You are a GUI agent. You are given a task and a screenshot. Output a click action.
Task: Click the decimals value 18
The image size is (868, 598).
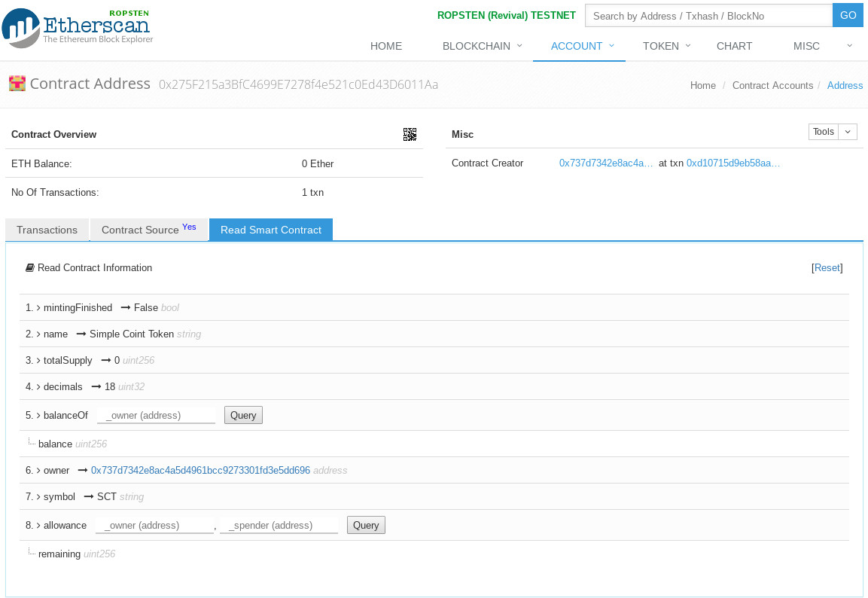point(110,387)
